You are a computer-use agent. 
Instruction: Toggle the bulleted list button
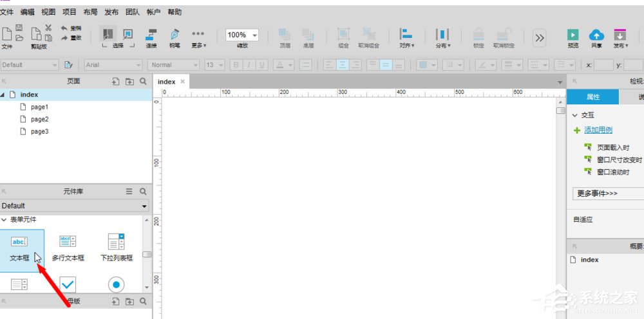305,65
